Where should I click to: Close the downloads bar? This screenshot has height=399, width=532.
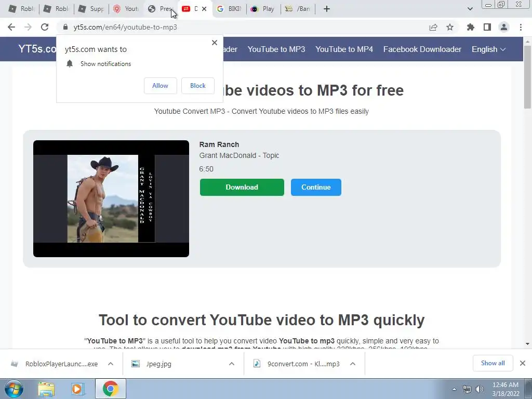pyautogui.click(x=523, y=363)
